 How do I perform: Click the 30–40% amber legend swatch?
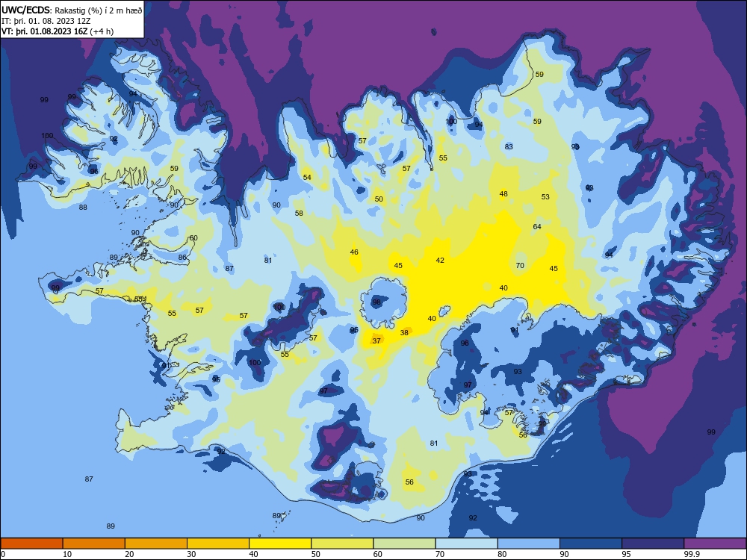click(x=218, y=544)
